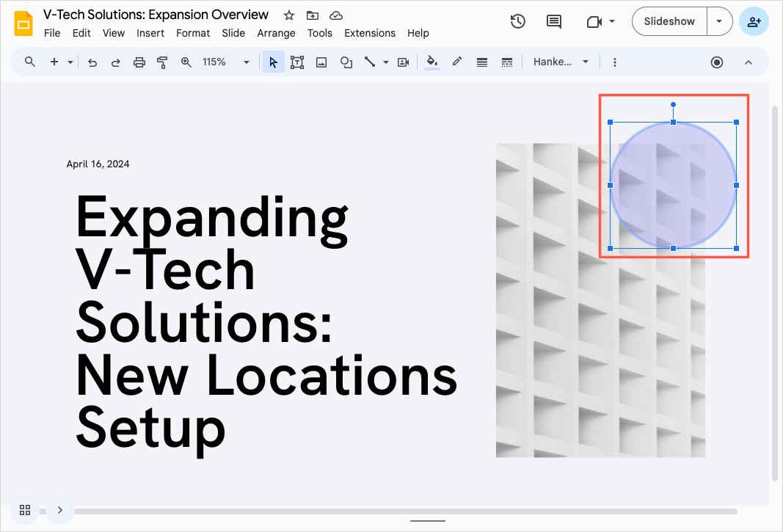Click the border color pencil icon

click(457, 62)
